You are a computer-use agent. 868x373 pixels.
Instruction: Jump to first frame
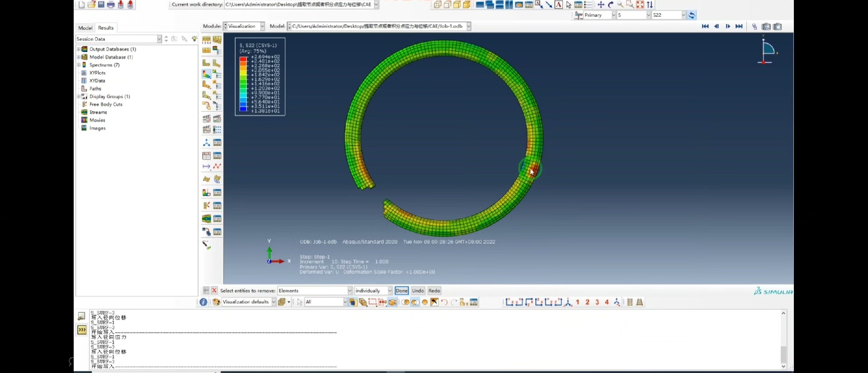(x=705, y=26)
